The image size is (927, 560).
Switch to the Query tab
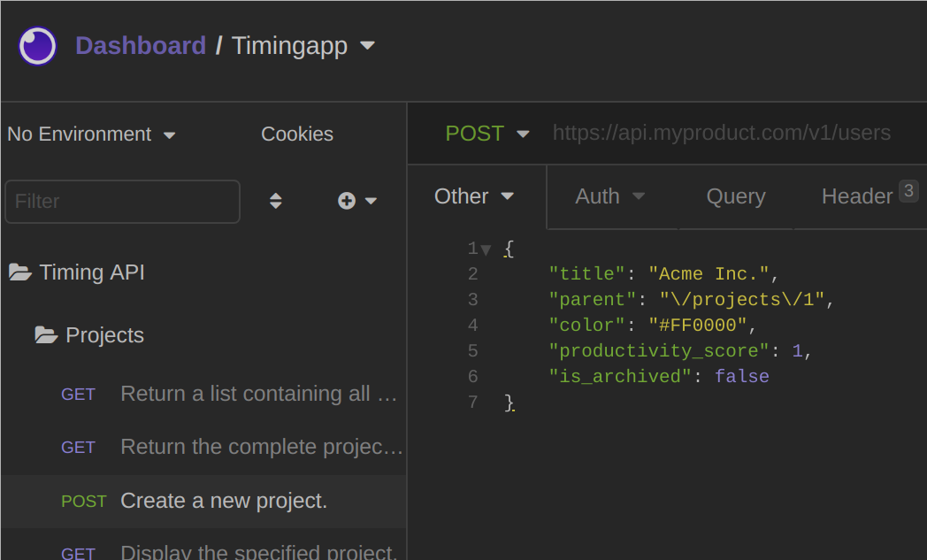pyautogui.click(x=736, y=196)
